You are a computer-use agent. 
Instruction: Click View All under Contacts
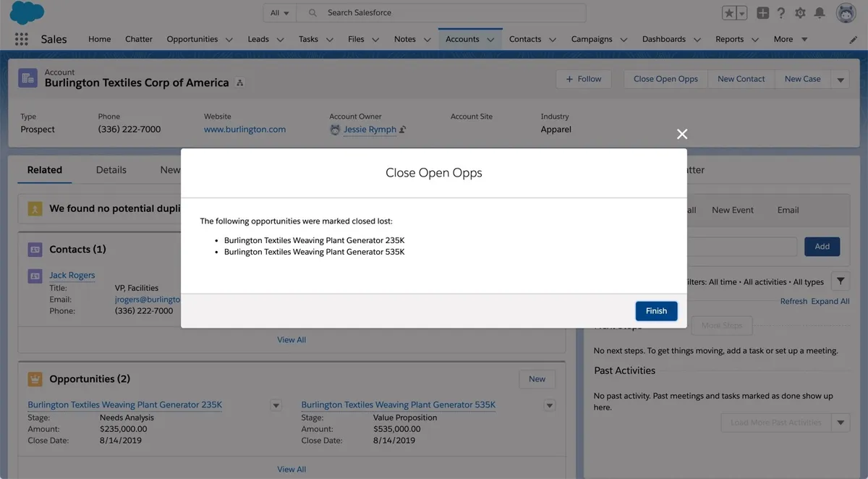pos(292,340)
